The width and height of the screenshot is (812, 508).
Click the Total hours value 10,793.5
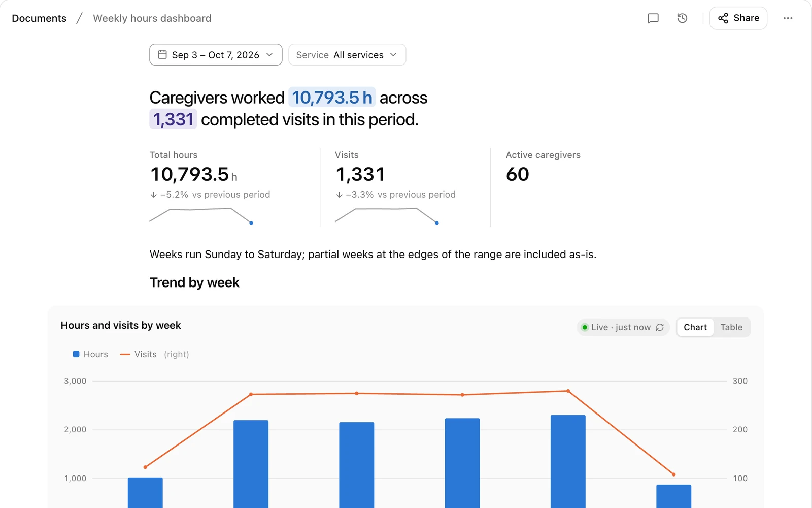[190, 174]
